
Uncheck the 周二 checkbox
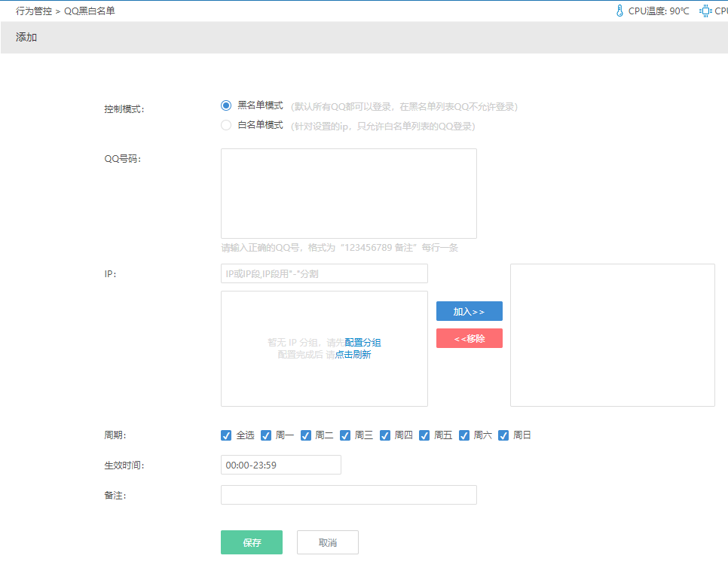[x=305, y=435]
